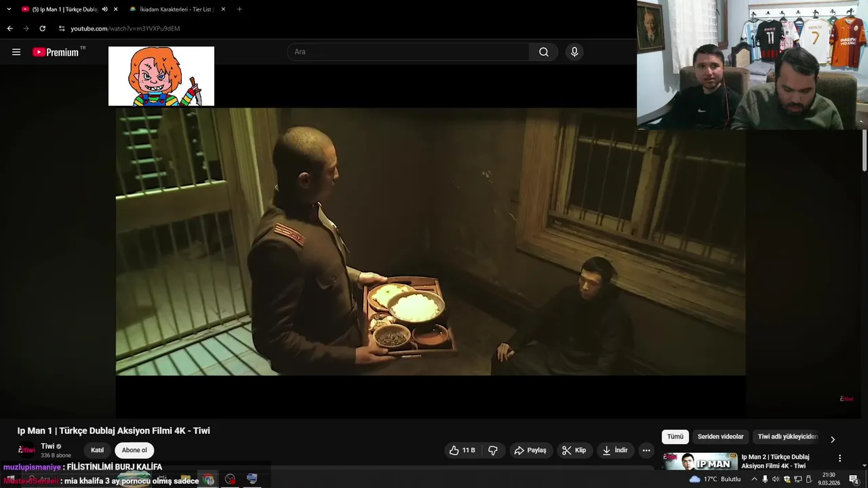This screenshot has width=868, height=488.
Task: Click the 'muzlupismaniye' chat username
Action: click(x=32, y=467)
